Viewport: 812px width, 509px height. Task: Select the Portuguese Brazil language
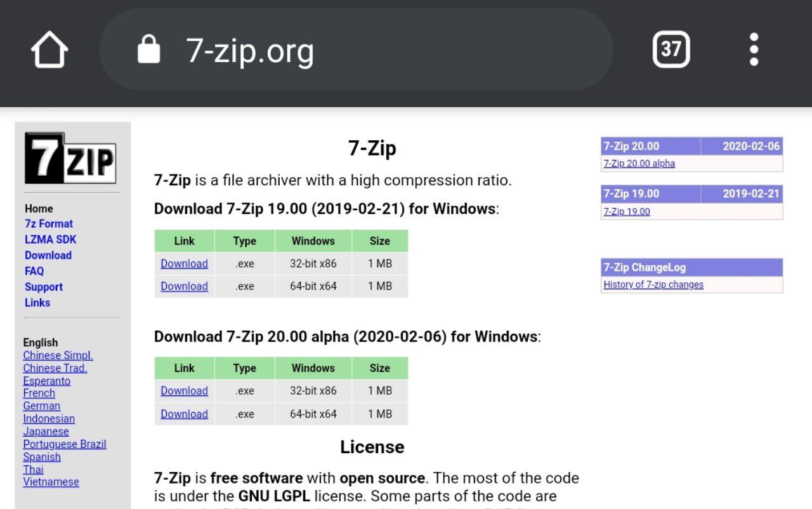click(65, 444)
